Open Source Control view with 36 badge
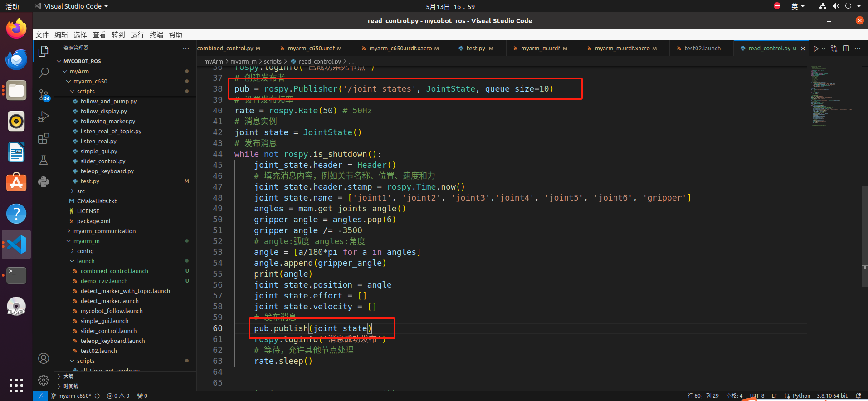This screenshot has height=401, width=868. click(44, 95)
